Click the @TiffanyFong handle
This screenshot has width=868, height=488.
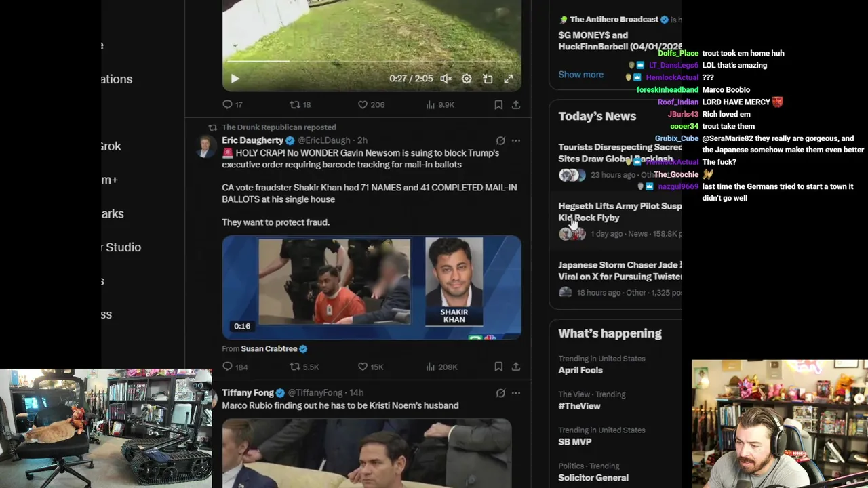pos(315,392)
